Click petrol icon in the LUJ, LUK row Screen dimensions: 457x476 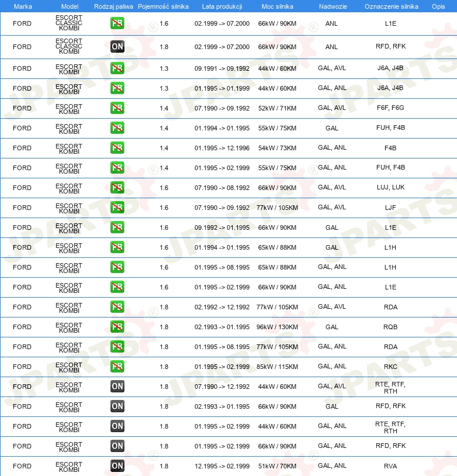[117, 188]
